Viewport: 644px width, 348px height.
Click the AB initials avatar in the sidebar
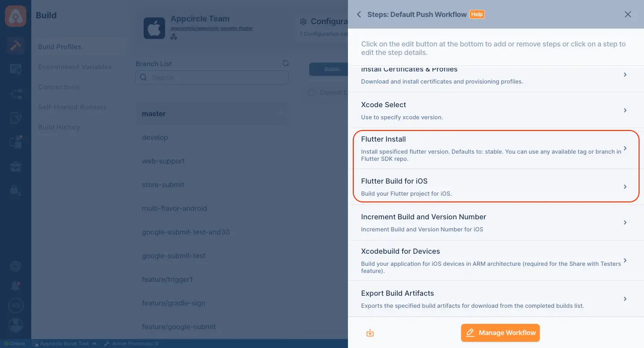(x=16, y=306)
